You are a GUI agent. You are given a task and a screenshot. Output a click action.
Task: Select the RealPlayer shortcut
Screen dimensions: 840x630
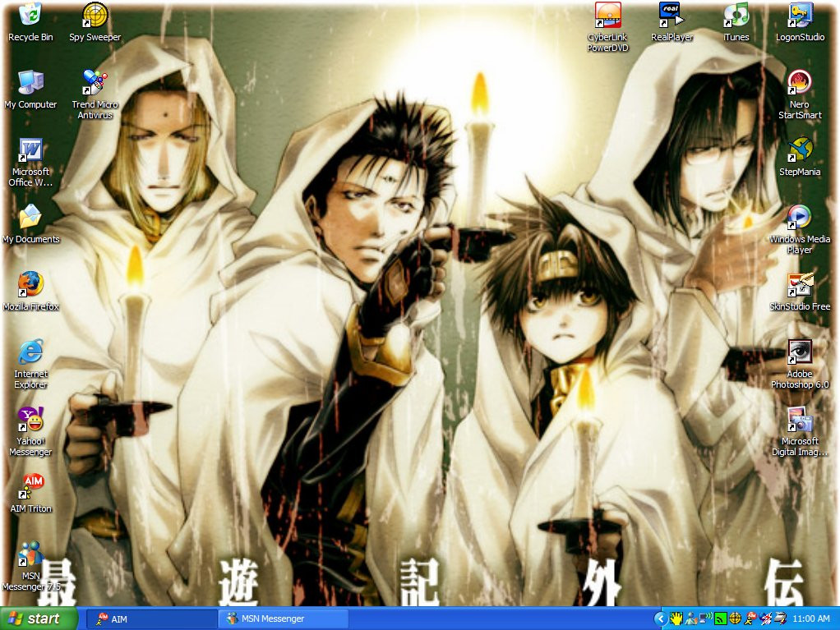pyautogui.click(x=672, y=22)
